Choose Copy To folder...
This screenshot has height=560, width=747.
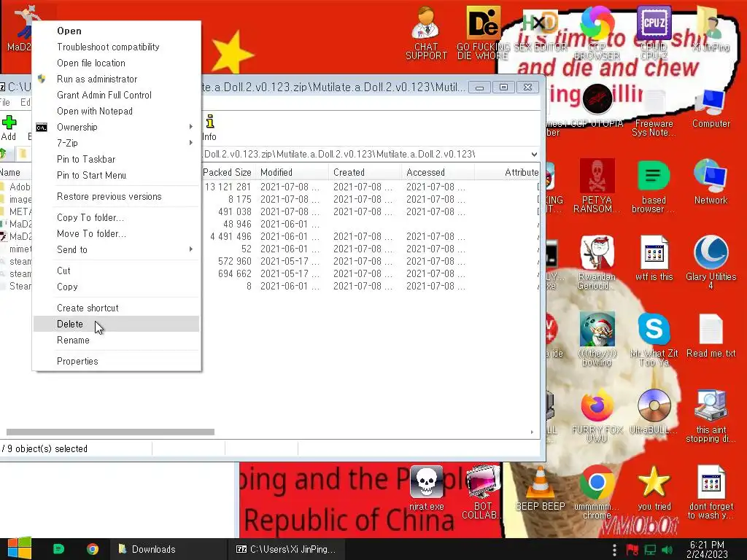click(116, 217)
